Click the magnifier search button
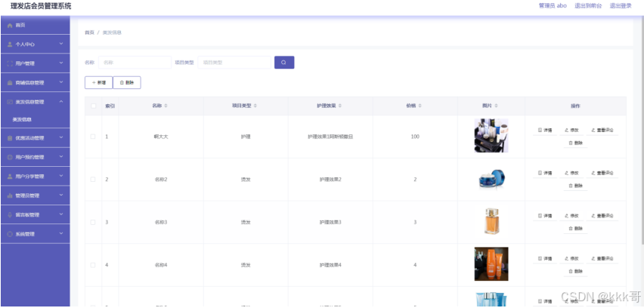Viewport: 644px width, 308px height. [x=284, y=63]
